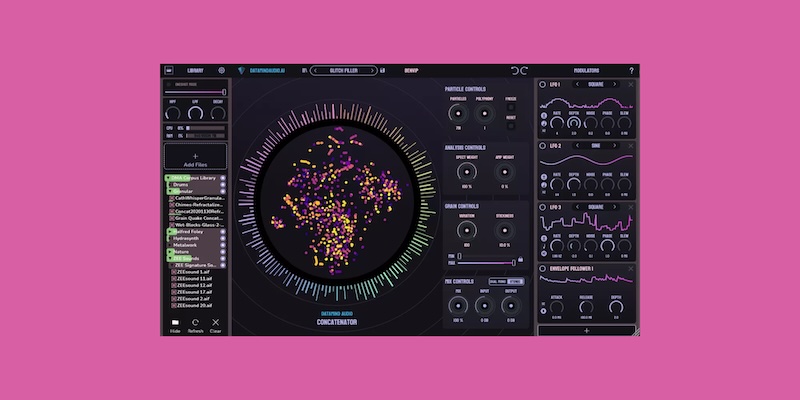
Task: Toggle visibility dot for Drums folder
Action: tap(222, 185)
